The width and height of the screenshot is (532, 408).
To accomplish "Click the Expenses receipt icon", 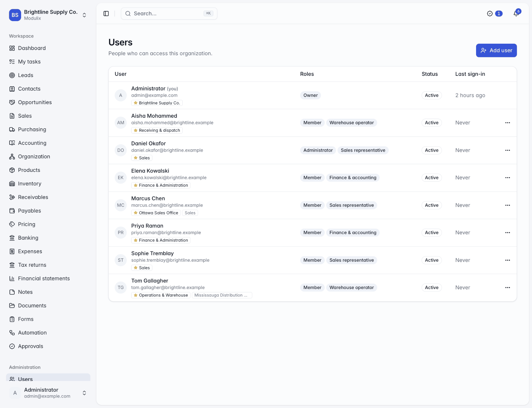I will click(12, 251).
